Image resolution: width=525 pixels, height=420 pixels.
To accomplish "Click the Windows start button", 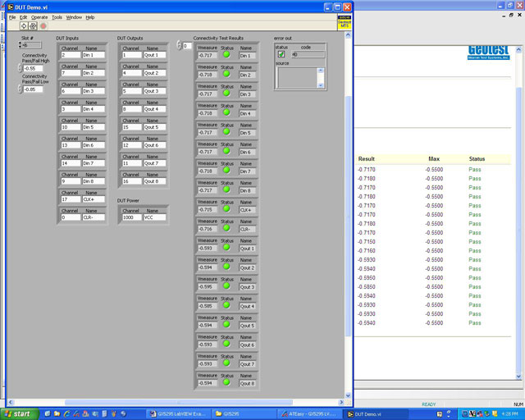I will pyautogui.click(x=20, y=414).
